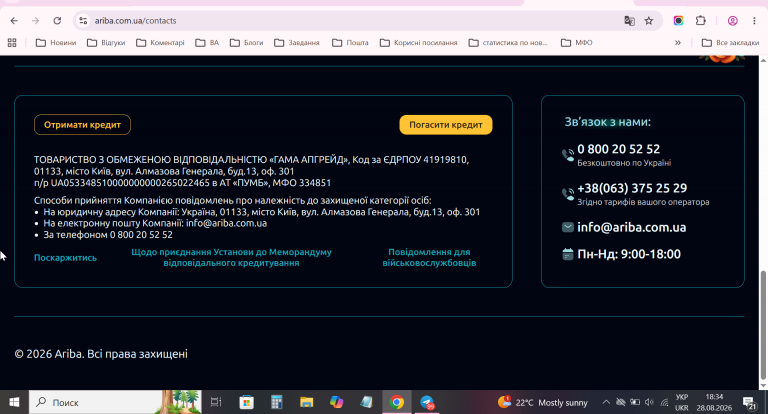This screenshot has width=768, height=414.
Task: Open the Все закладки folder
Action: (x=730, y=43)
